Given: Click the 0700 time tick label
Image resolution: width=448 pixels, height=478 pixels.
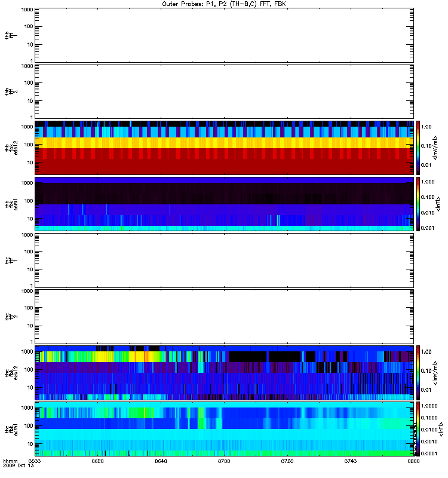Looking at the screenshot, I should [x=224, y=461].
